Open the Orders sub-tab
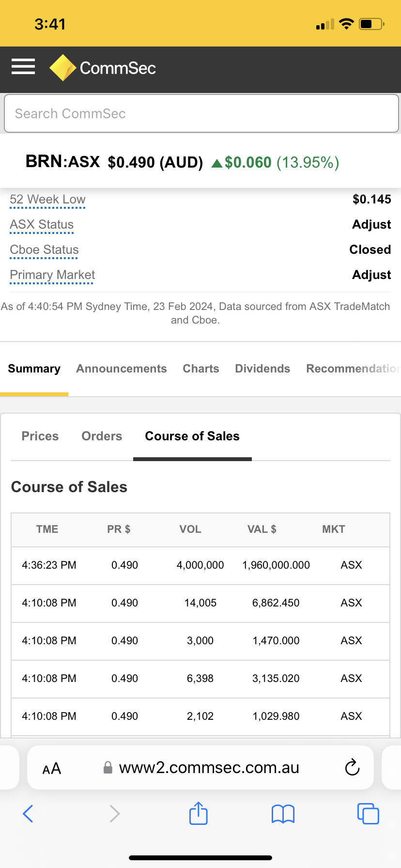401x868 pixels. pyautogui.click(x=102, y=436)
